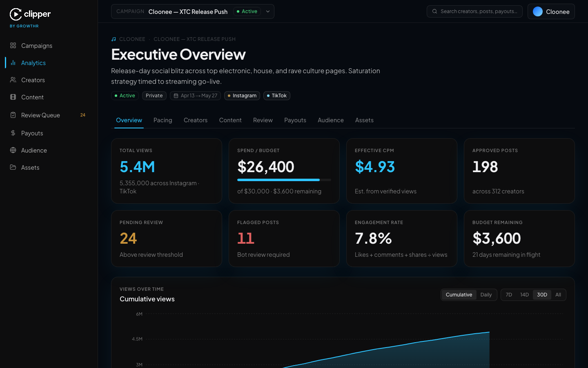Click the Review Queue 24 badge

tap(83, 115)
